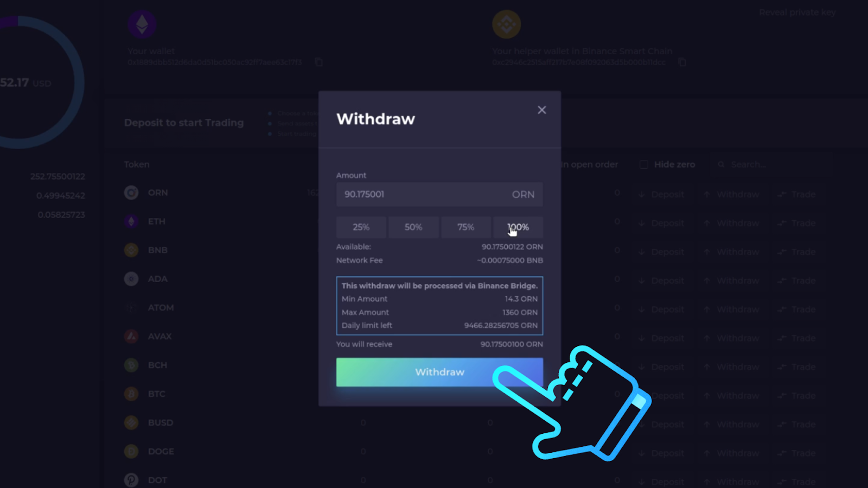
Task: Click the DOT token icon
Action: (131, 480)
